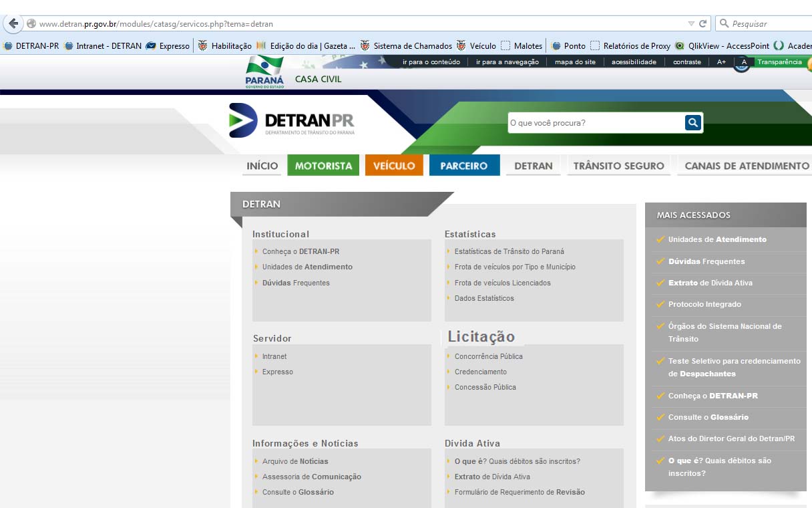Open 'Frota de veículos por Tipo e Município'
The height and width of the screenshot is (508, 812).
pyautogui.click(x=515, y=267)
